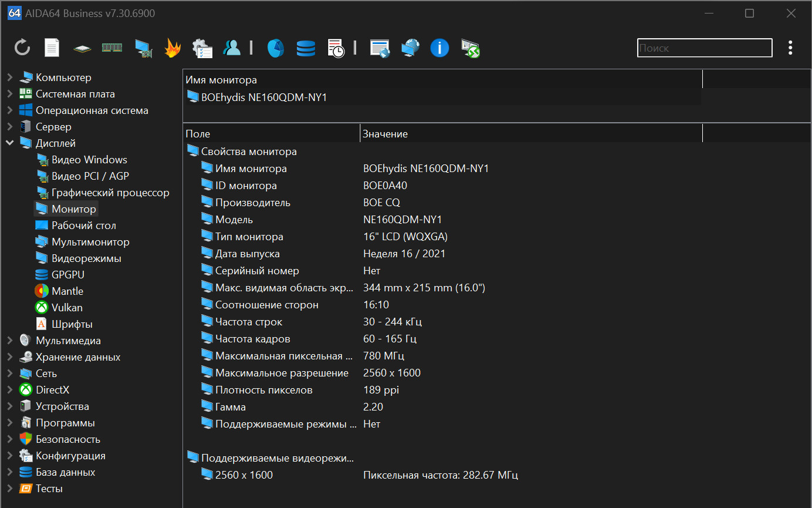Click the two-people user icon in toolbar
812x508 pixels.
(232, 48)
